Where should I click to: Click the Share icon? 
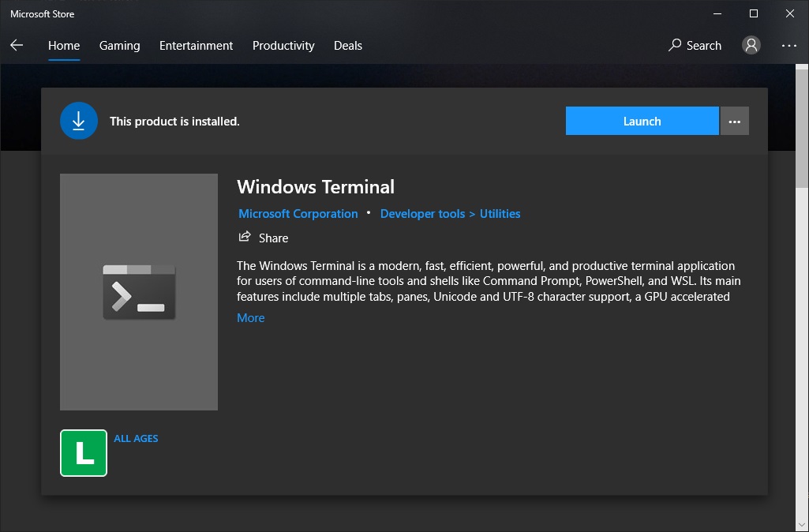245,237
